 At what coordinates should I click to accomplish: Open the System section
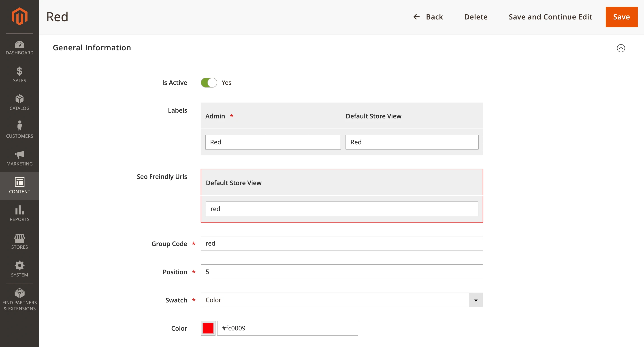click(x=19, y=269)
